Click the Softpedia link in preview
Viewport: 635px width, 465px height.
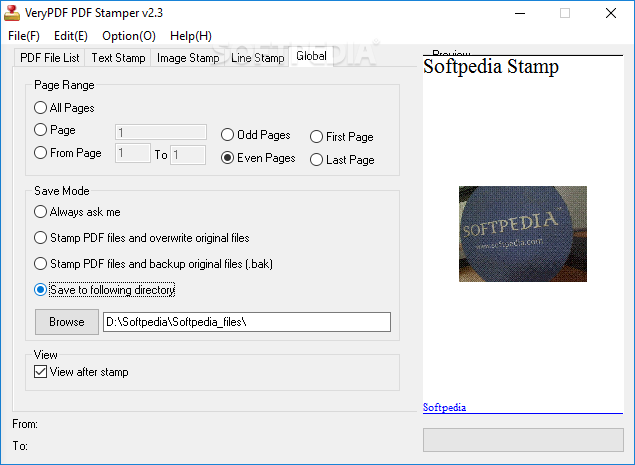point(444,407)
